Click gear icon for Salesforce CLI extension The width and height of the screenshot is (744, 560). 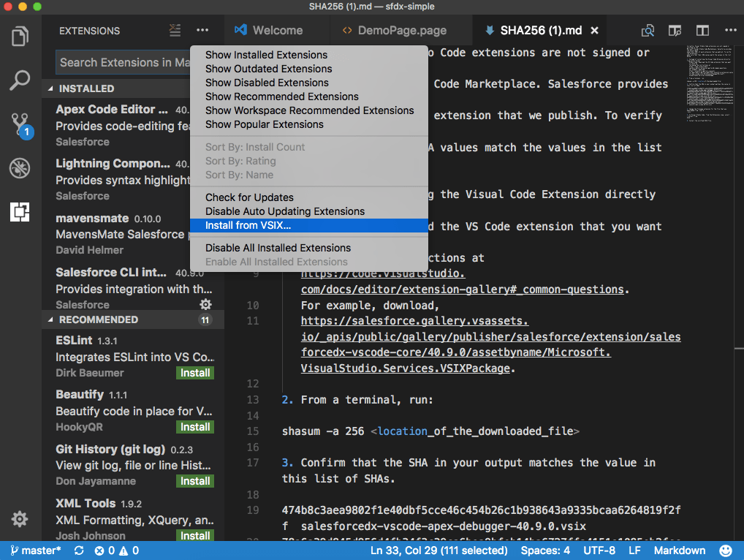point(205,304)
